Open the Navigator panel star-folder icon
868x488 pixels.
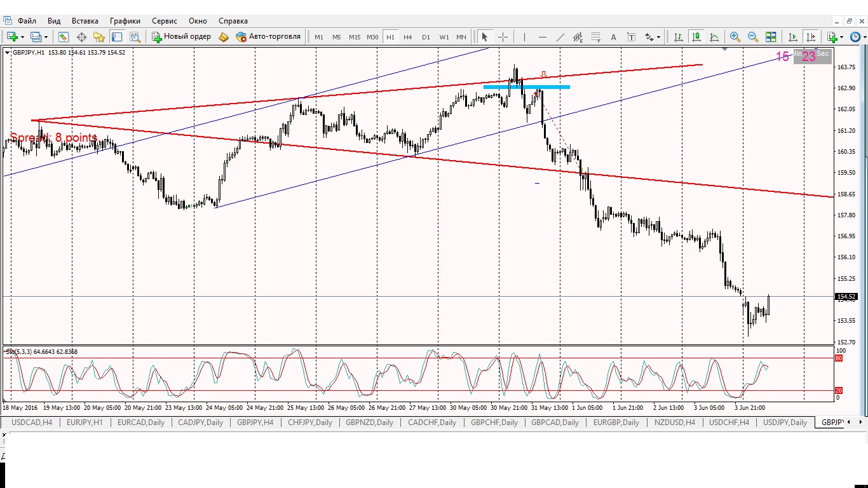99,37
